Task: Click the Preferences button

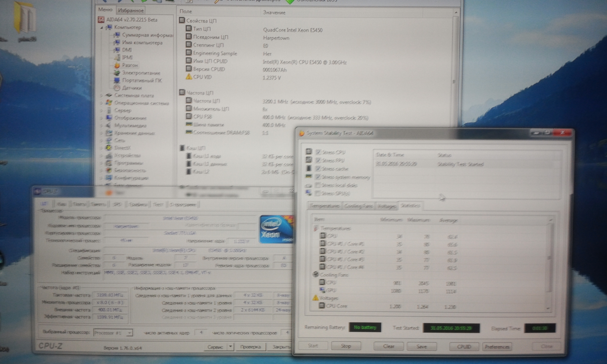Action: (x=497, y=347)
